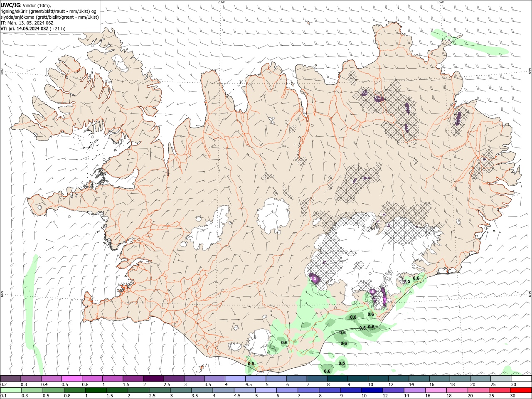The height and width of the screenshot is (399, 532).
Task: Click the 20W longitude label
Action: [x=221, y=2]
